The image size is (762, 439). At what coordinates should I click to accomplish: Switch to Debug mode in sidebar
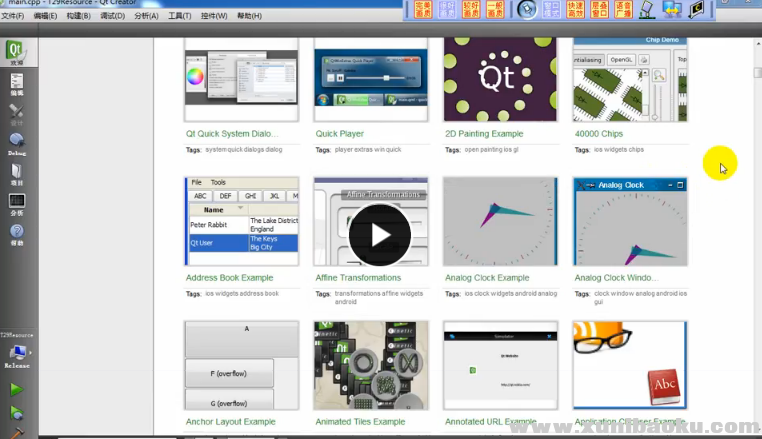pos(16,144)
